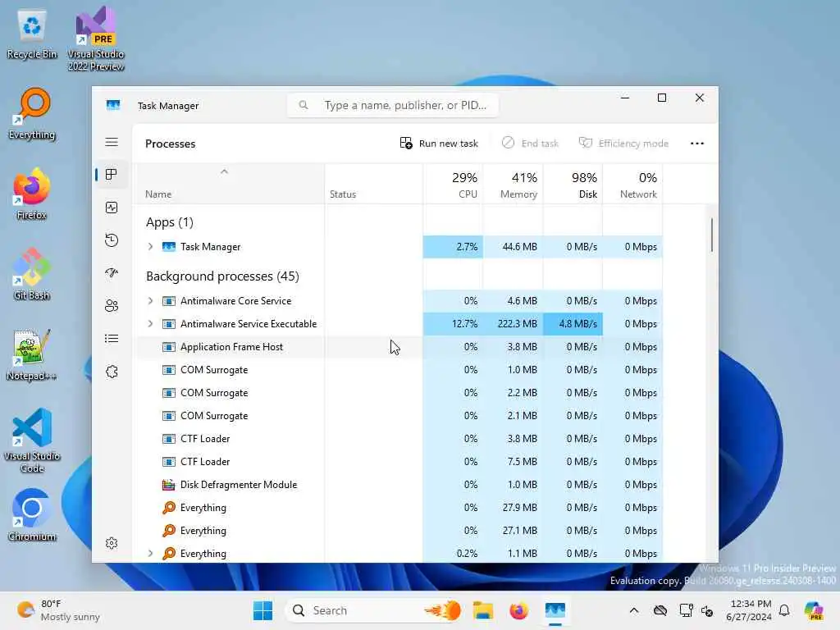Select Visual Studio 2022 Preview desktop icon
This screenshot has height=630, width=840.
(x=96, y=39)
